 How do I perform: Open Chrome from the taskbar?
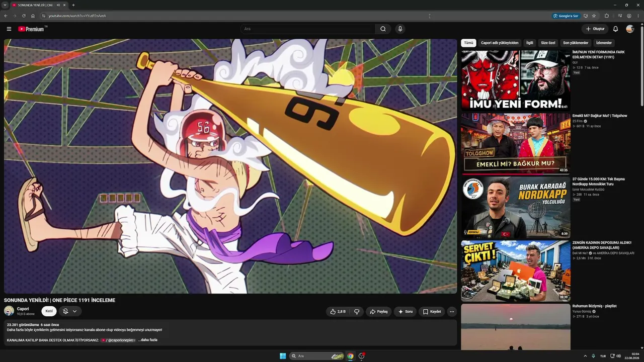coord(350,356)
